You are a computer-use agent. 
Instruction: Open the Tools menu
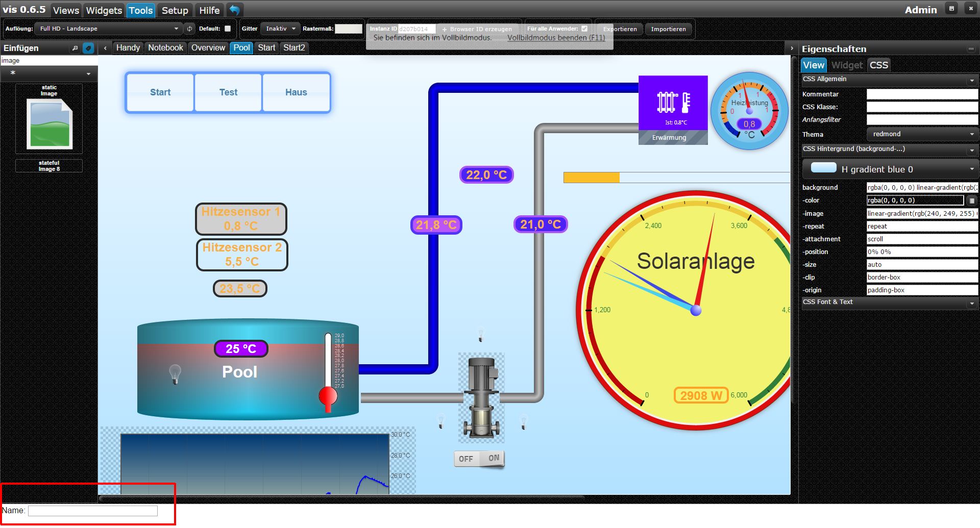[141, 10]
